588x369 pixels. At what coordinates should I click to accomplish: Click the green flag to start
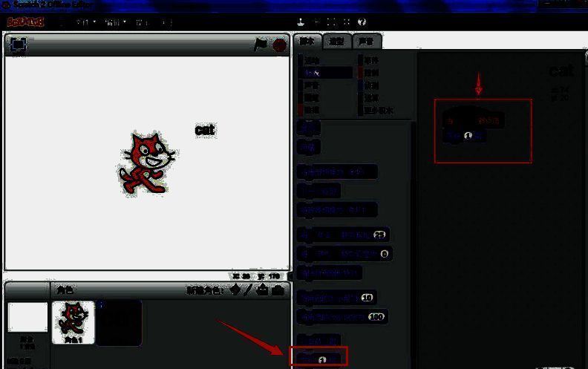261,45
